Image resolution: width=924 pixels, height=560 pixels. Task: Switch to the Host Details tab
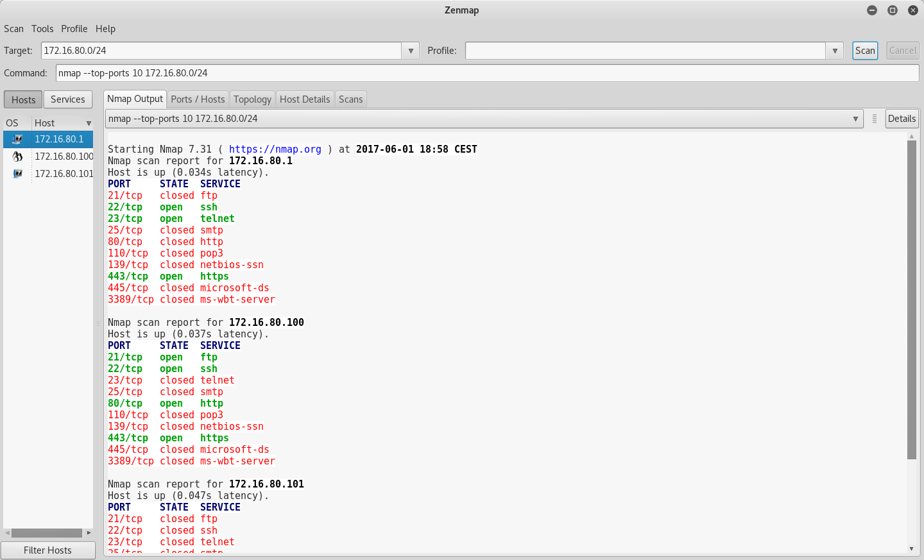pyautogui.click(x=305, y=99)
